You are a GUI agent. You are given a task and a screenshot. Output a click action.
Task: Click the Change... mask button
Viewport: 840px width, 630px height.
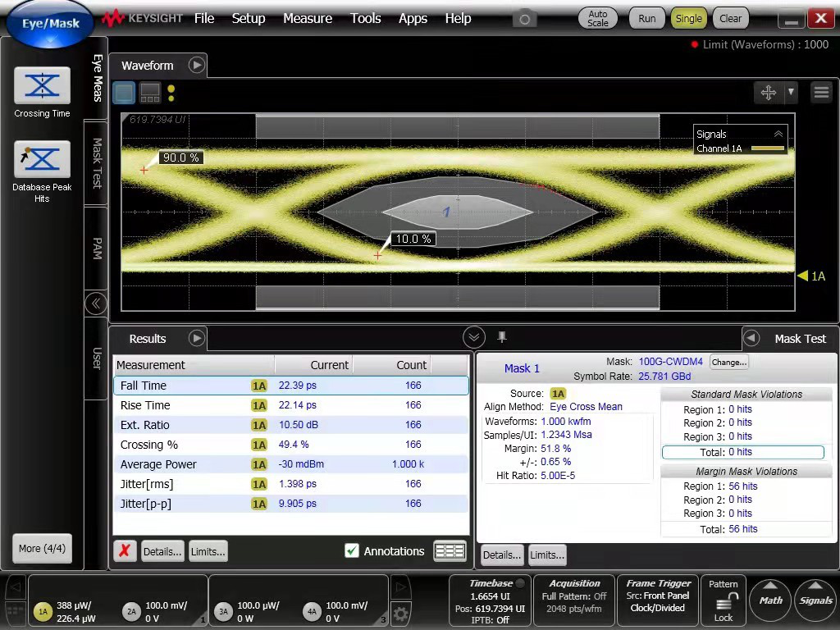tap(728, 362)
